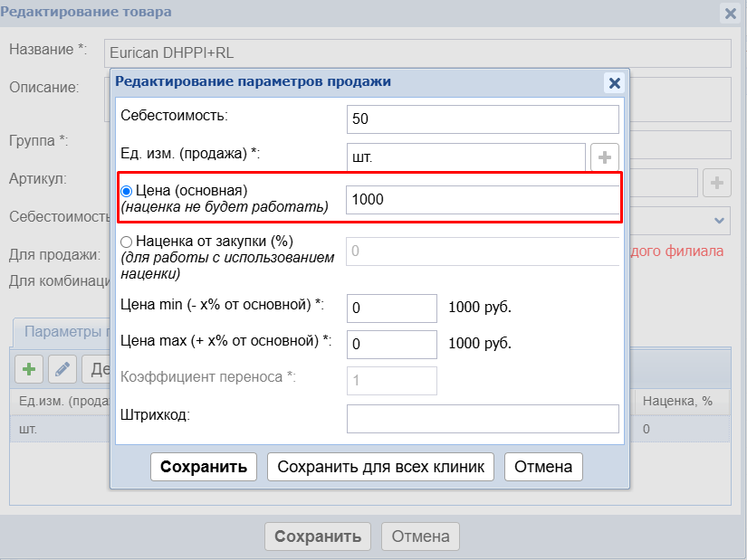The image size is (747, 560).
Task: Click Сохранить in the sale parameters dialog
Action: point(204,467)
